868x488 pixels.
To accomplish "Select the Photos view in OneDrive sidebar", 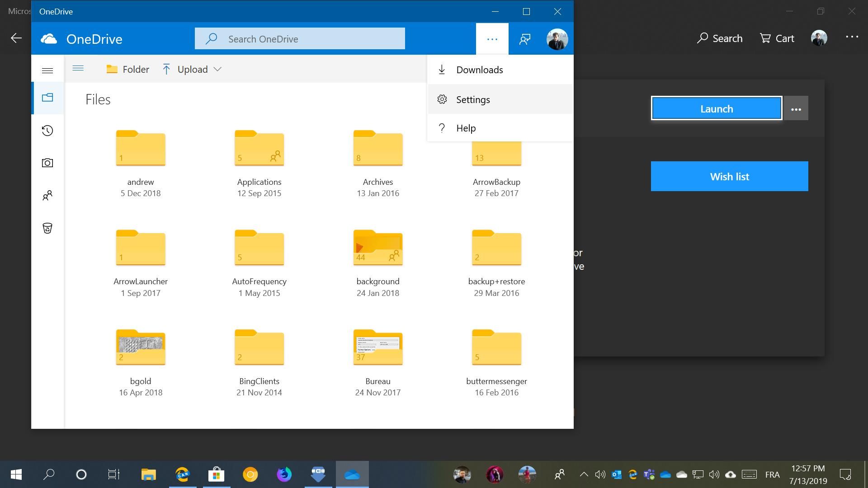I will coord(47,163).
